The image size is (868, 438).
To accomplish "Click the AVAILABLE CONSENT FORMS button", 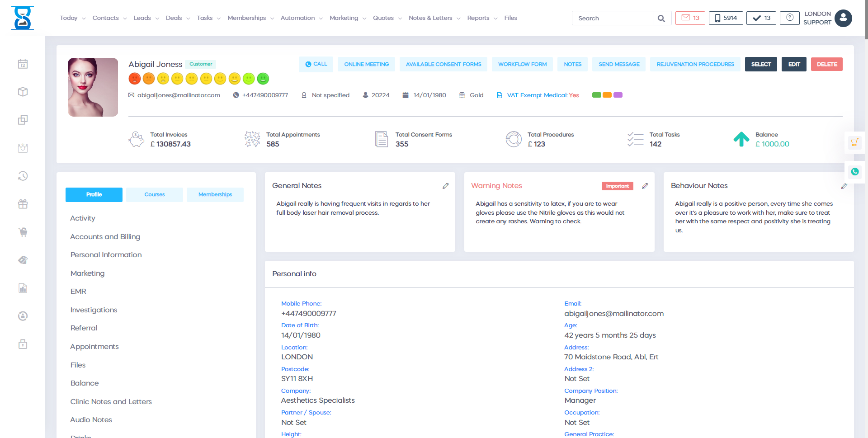I will tap(443, 64).
